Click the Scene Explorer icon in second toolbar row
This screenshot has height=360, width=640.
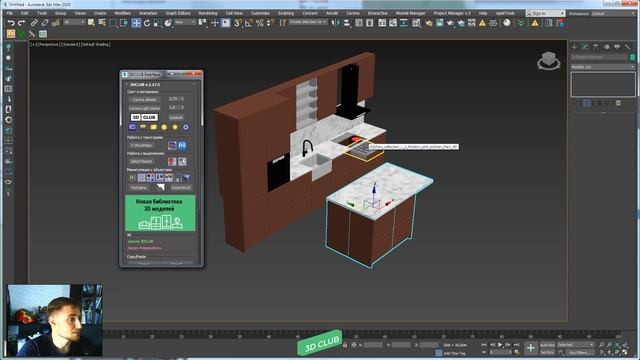tap(42, 34)
